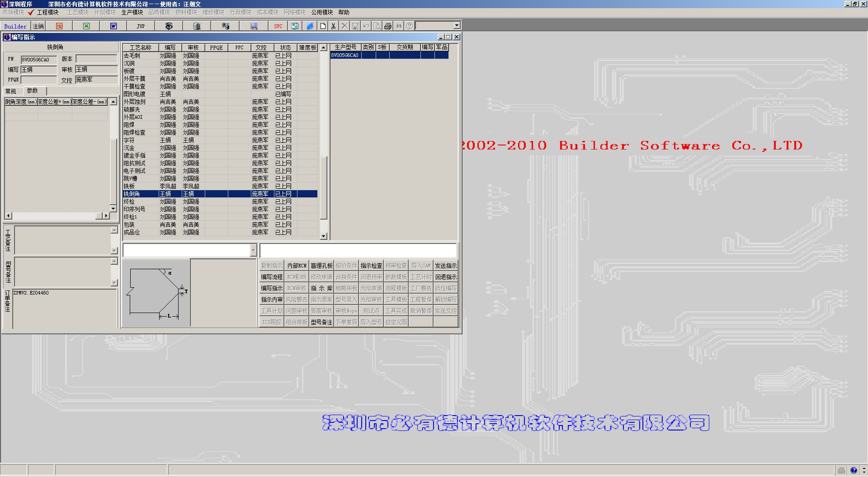
Task: Click the 型号备注 button
Action: (321, 322)
